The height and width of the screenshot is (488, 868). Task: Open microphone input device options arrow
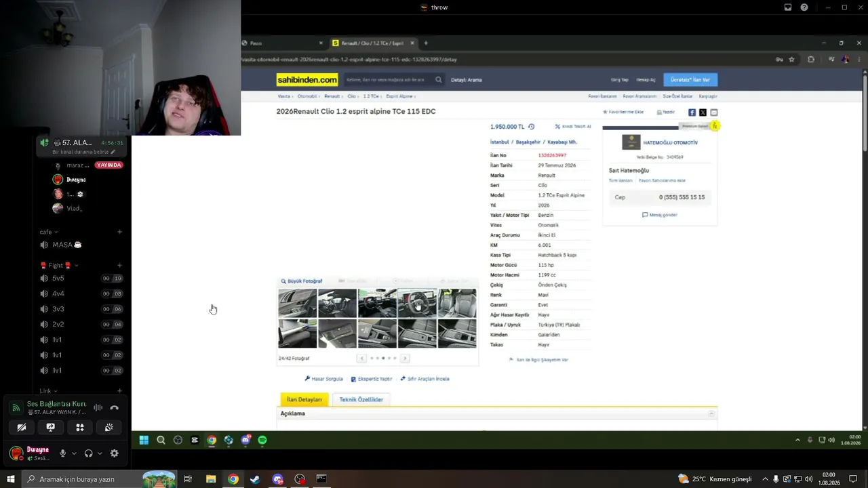click(x=73, y=453)
